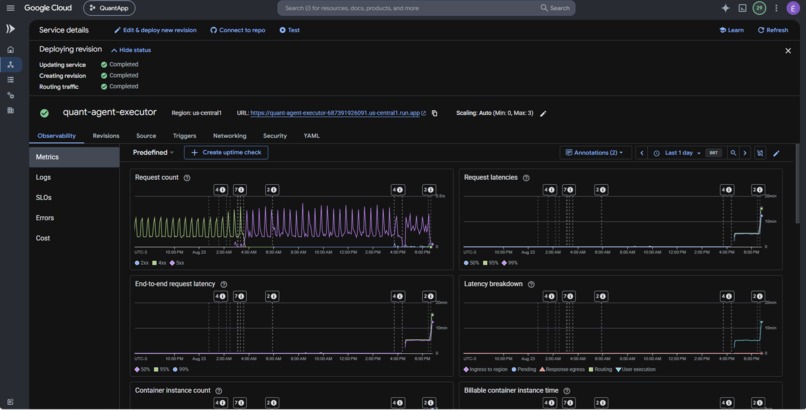This screenshot has height=410, width=806.
Task: Activate Cloud Shell terminal icon
Action: coord(742,8)
